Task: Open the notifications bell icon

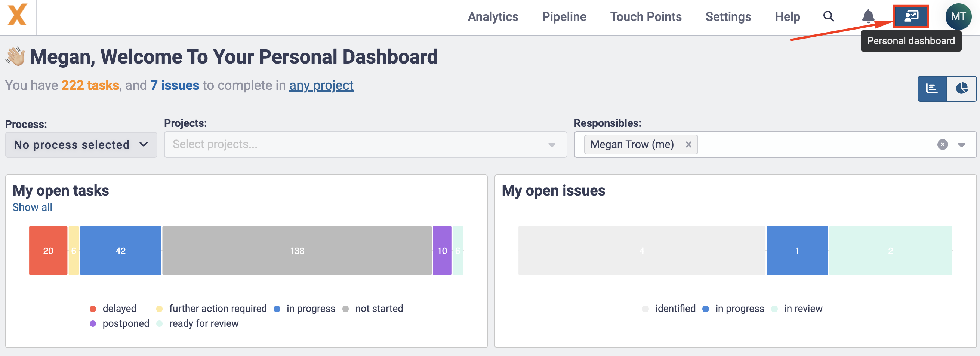Action: (x=869, y=17)
